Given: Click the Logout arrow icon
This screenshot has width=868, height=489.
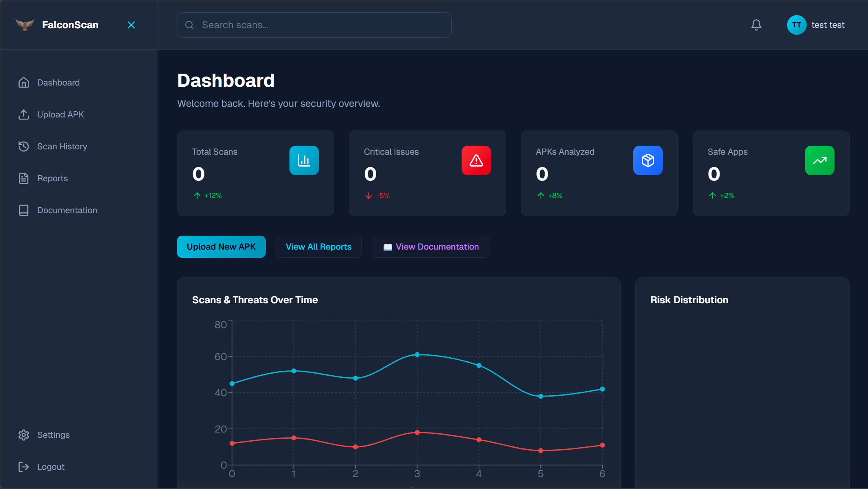Looking at the screenshot, I should pyautogui.click(x=24, y=467).
